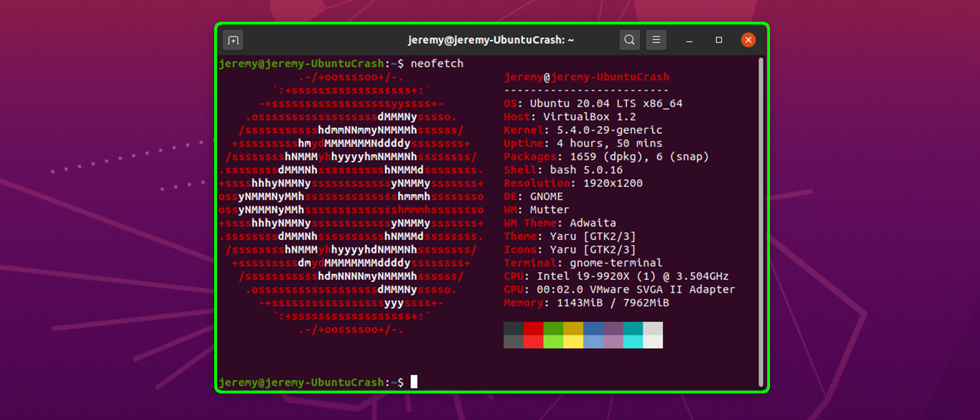Click the Terminal: gnome-terminal line
This screenshot has width=980, height=420.
[583, 263]
